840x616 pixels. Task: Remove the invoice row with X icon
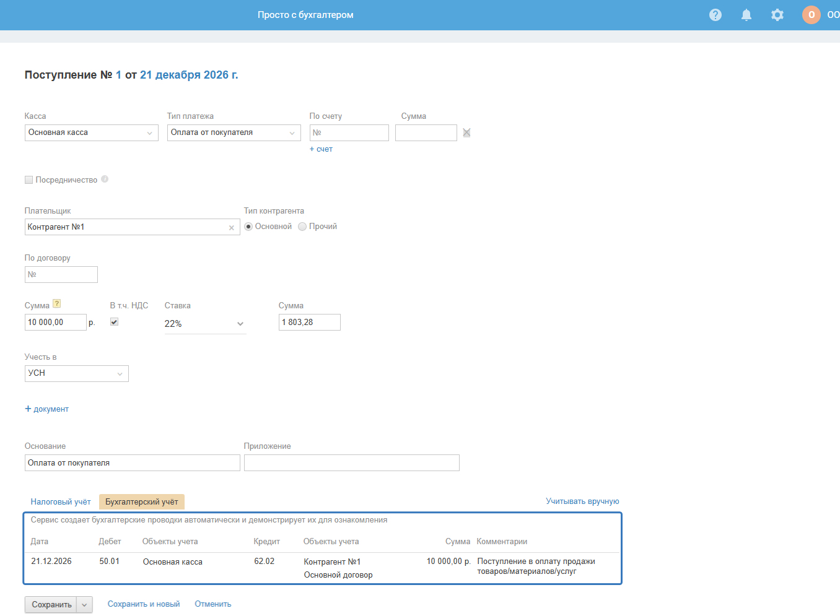coord(466,132)
